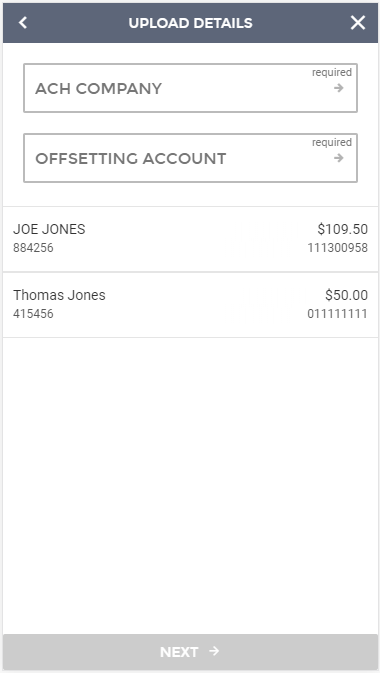
Task: Select the Offsetting Account field
Action: (190, 158)
